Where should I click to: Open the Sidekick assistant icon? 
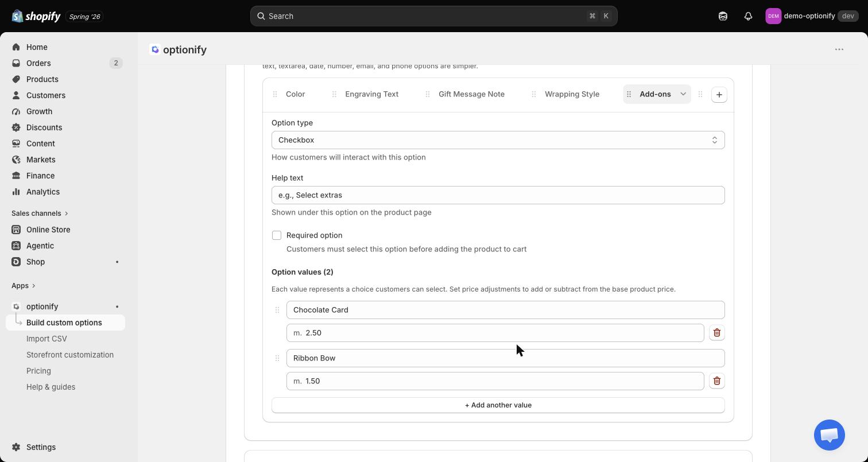[x=723, y=16]
